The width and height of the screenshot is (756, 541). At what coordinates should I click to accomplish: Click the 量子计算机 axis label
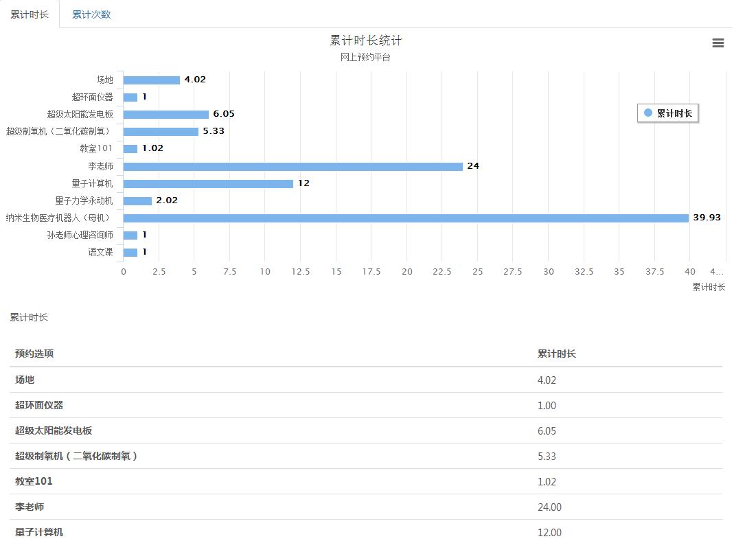(x=92, y=184)
